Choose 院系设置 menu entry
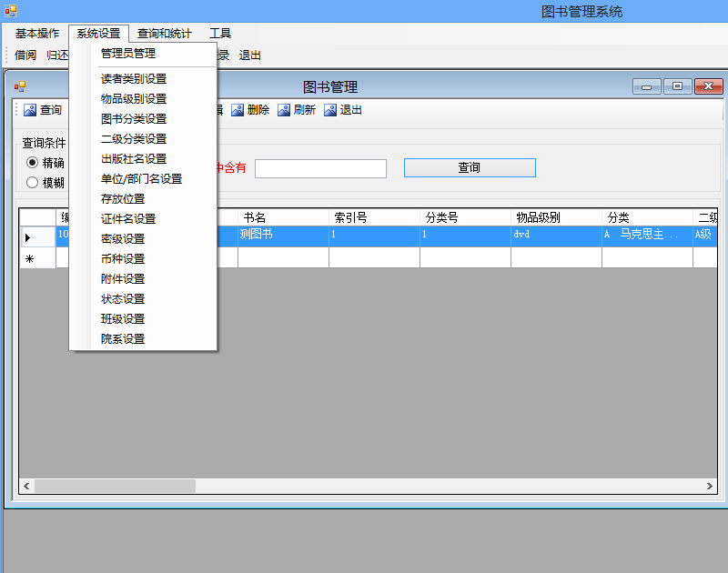The height and width of the screenshot is (573, 728). (123, 339)
